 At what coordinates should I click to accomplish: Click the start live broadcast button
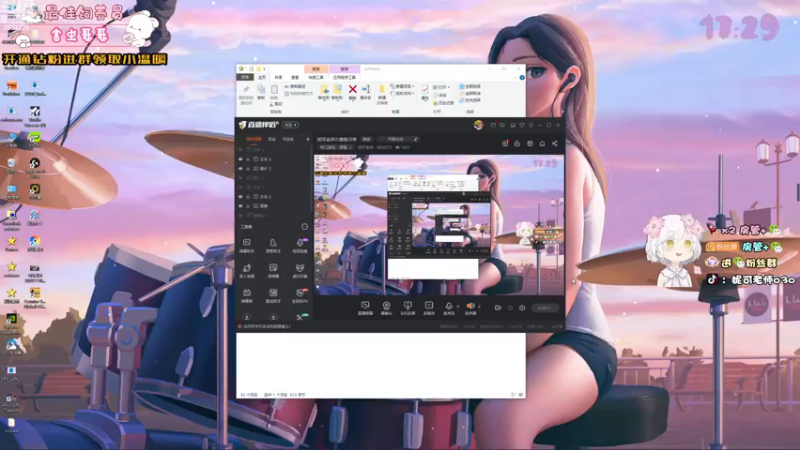(x=545, y=308)
